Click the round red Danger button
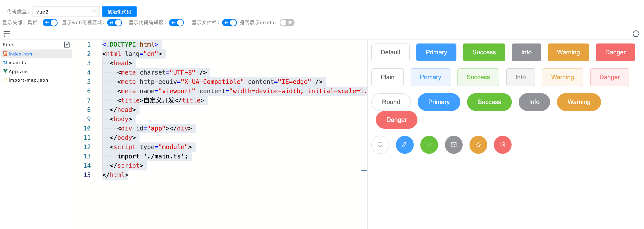Image resolution: width=644 pixels, height=229 pixels. click(396, 120)
